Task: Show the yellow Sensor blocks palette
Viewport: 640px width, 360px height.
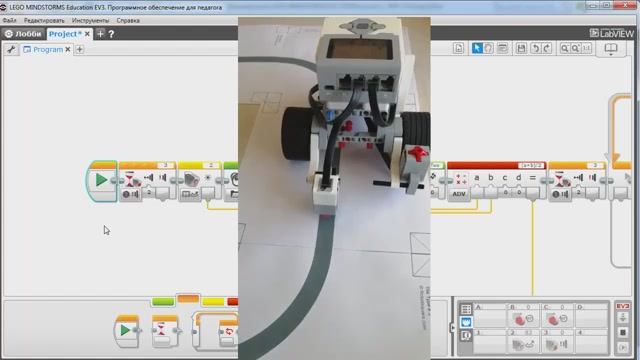Action: click(213, 302)
